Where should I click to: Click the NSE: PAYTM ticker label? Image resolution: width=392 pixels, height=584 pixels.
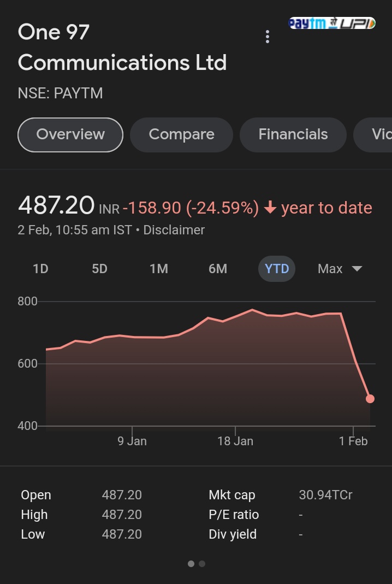(x=60, y=93)
